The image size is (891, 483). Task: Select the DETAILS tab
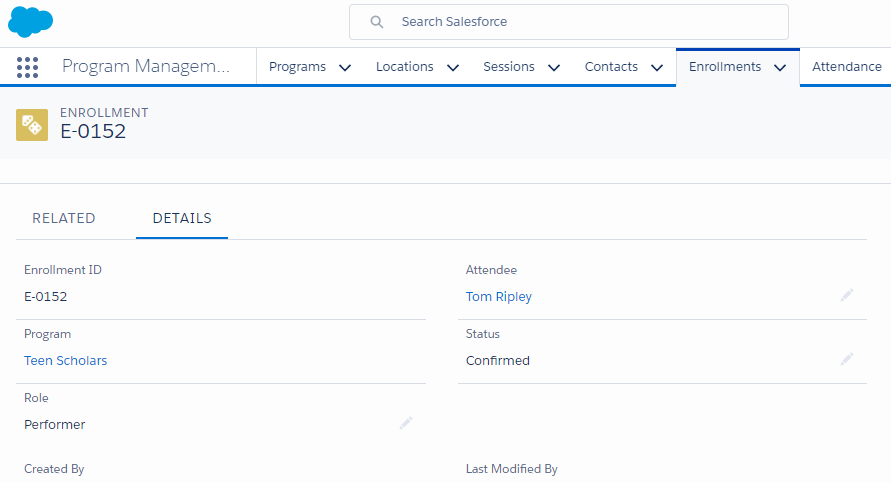pyautogui.click(x=182, y=218)
